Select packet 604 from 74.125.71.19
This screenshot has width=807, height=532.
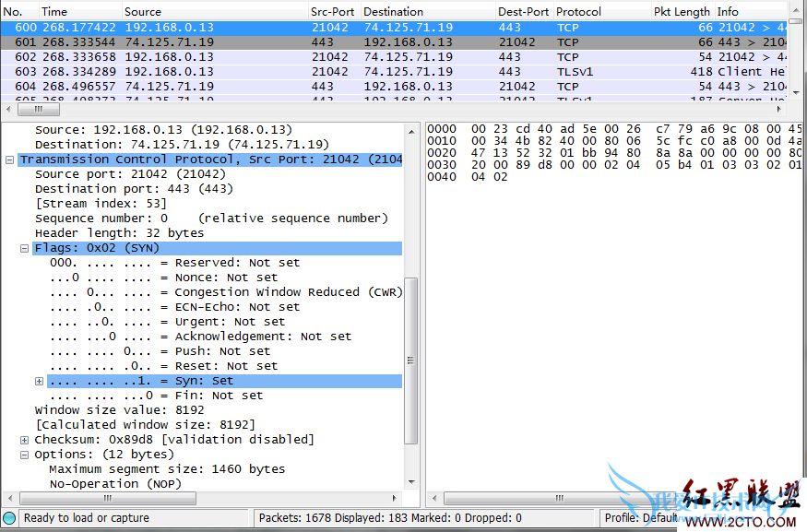pyautogui.click(x=277, y=87)
